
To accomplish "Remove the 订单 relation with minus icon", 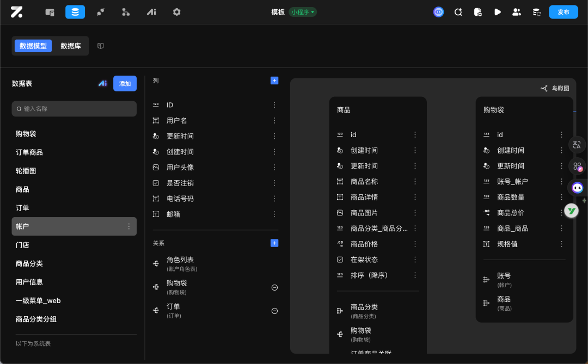I will tap(274, 311).
